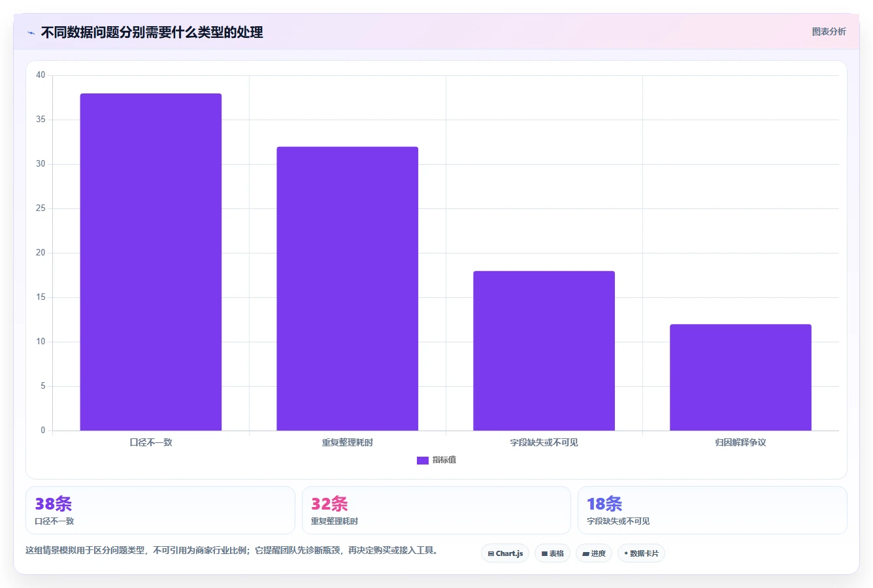This screenshot has width=873, height=588.
Task: Select the Chart.js tag
Action: click(505, 553)
